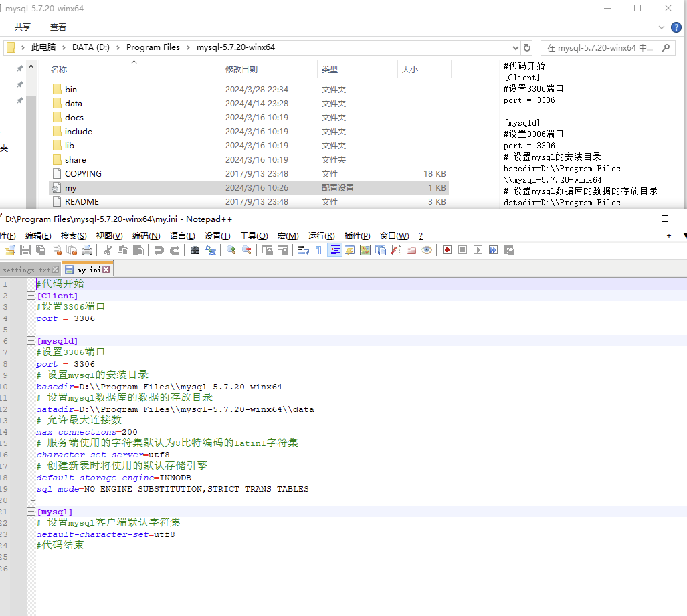Click the Notepad++ menu bar down-triangle button
This screenshot has width=687, height=616.
[x=684, y=235]
